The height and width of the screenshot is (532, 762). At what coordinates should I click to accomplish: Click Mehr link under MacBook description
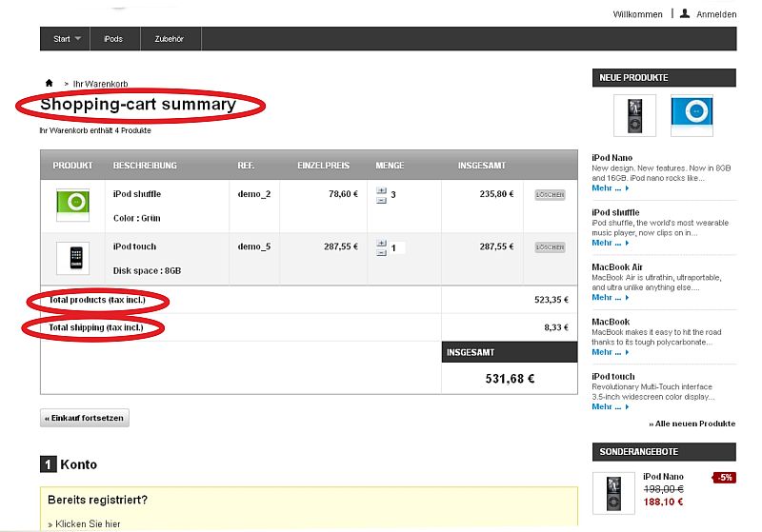pos(611,352)
